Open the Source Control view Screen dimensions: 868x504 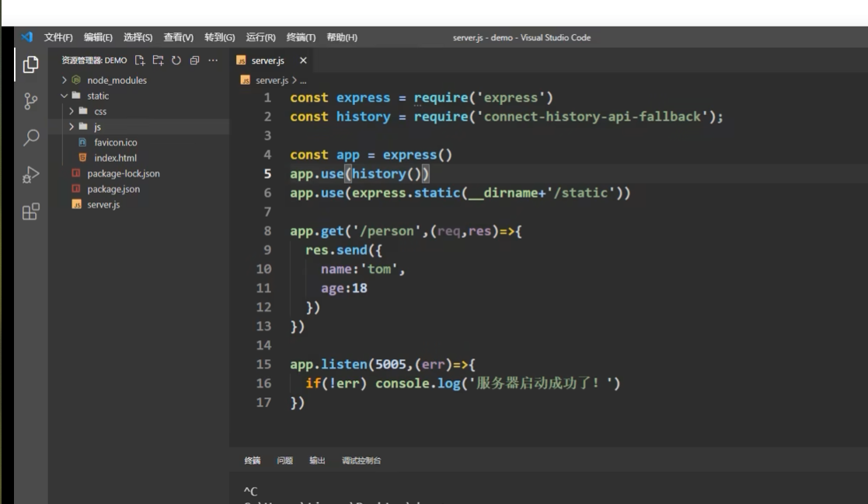[30, 101]
